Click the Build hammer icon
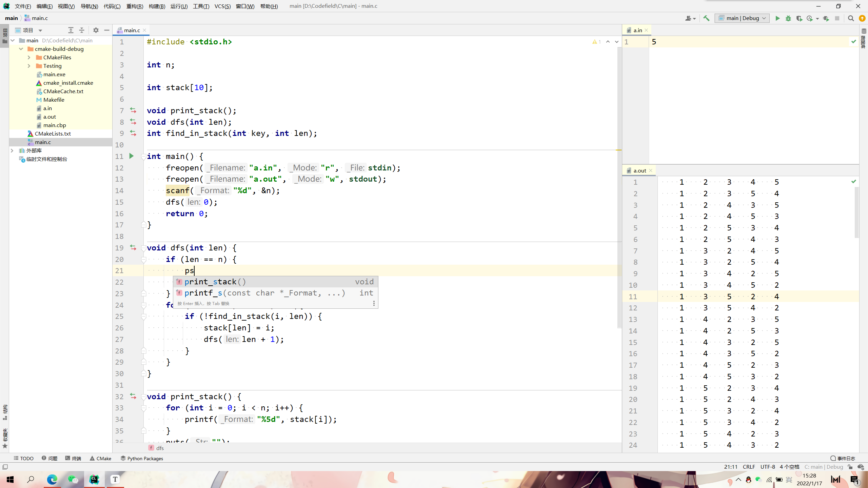Image resolution: width=868 pixels, height=488 pixels. 706,18
